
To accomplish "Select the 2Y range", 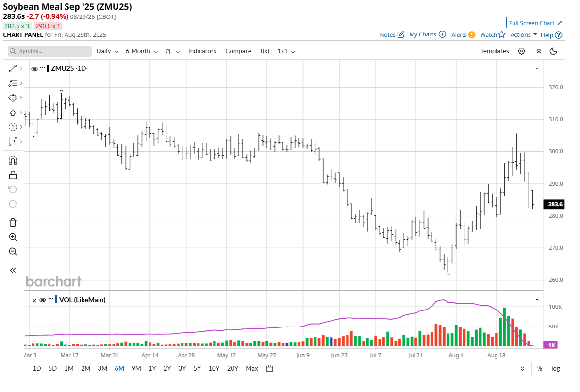I will tap(167, 369).
